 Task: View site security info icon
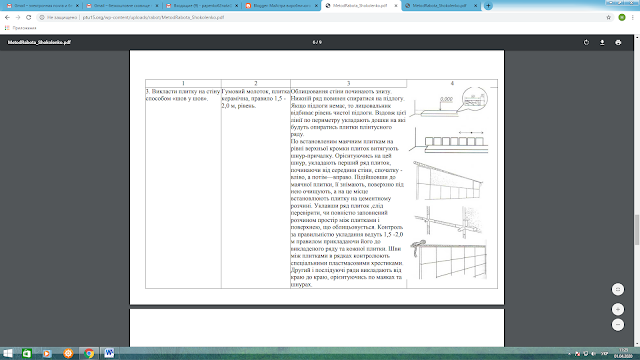tap(42, 18)
